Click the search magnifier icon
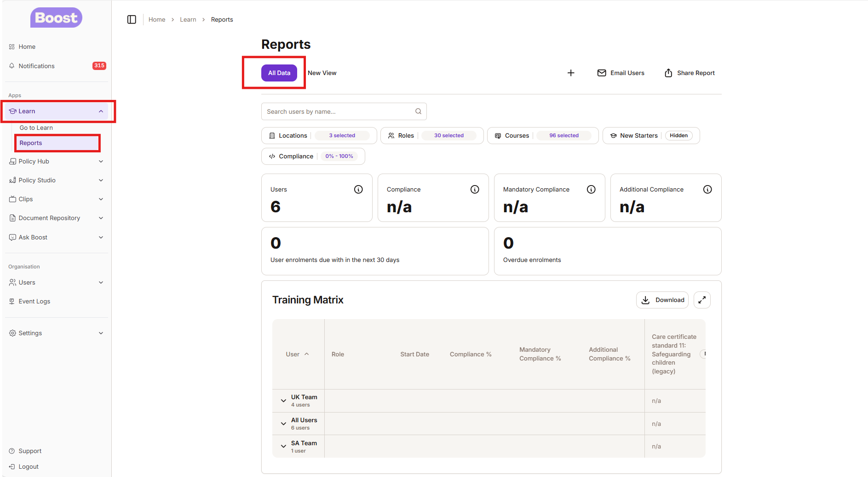868x477 pixels. (418, 111)
